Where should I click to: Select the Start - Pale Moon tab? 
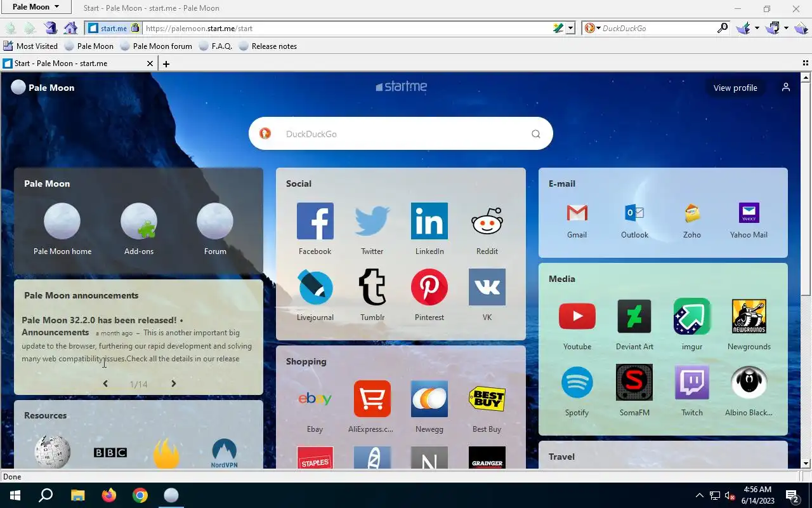(79, 63)
